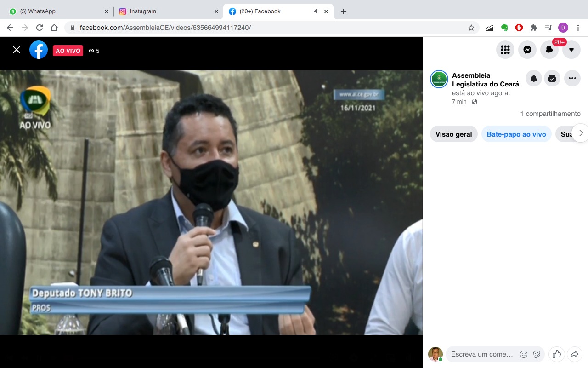Close the video viewer with the X
Image resolution: width=588 pixels, height=368 pixels.
click(17, 50)
